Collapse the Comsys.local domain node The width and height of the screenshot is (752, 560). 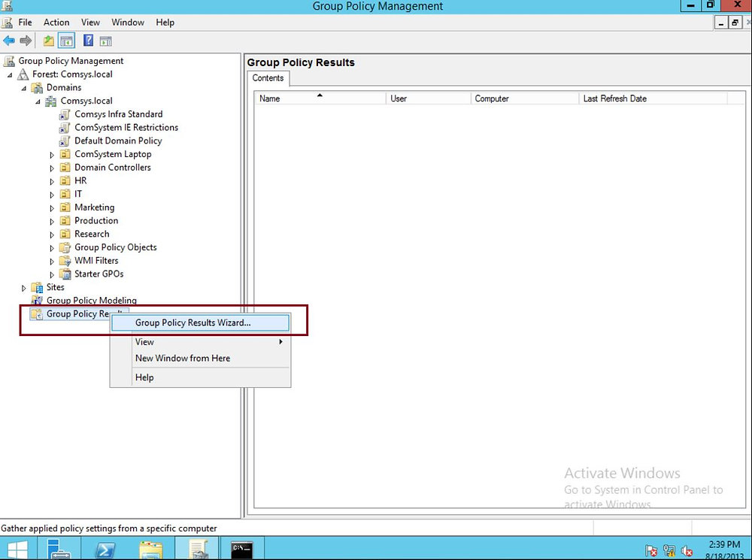click(37, 100)
